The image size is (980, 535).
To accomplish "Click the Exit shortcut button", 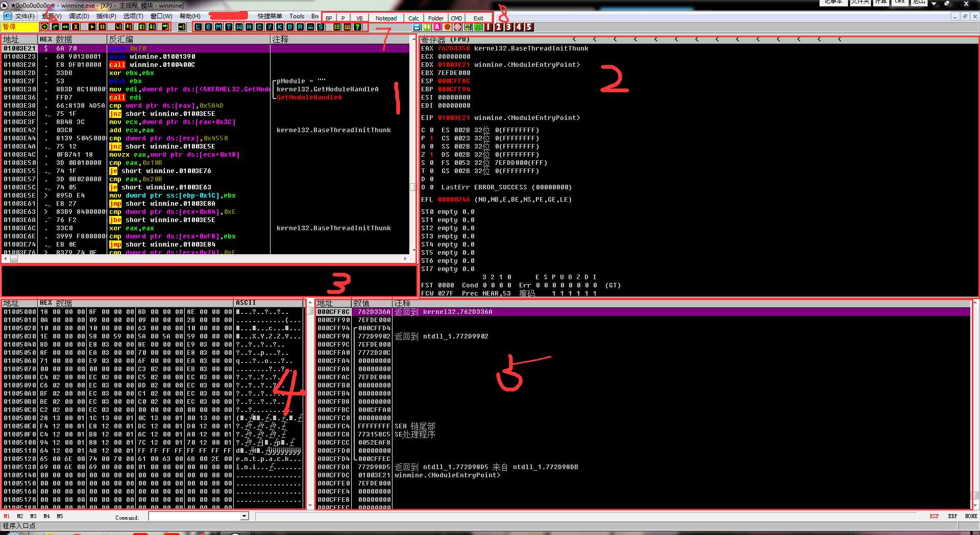I will (x=478, y=18).
